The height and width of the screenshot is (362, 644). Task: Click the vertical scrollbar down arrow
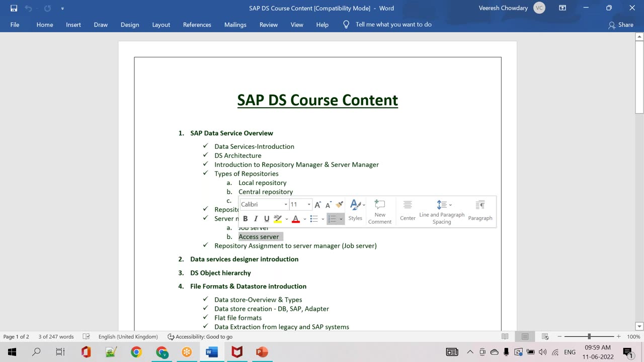click(639, 326)
